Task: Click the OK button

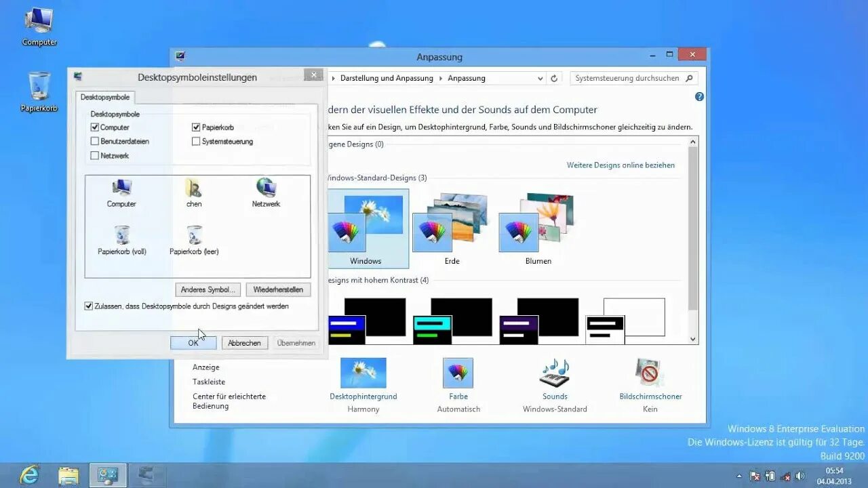Action: [x=193, y=343]
